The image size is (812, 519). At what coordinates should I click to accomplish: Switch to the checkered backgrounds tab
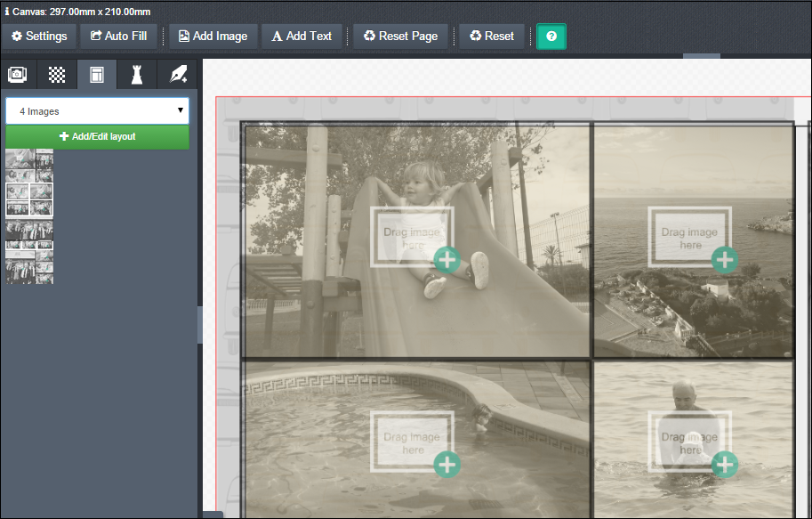(57, 76)
